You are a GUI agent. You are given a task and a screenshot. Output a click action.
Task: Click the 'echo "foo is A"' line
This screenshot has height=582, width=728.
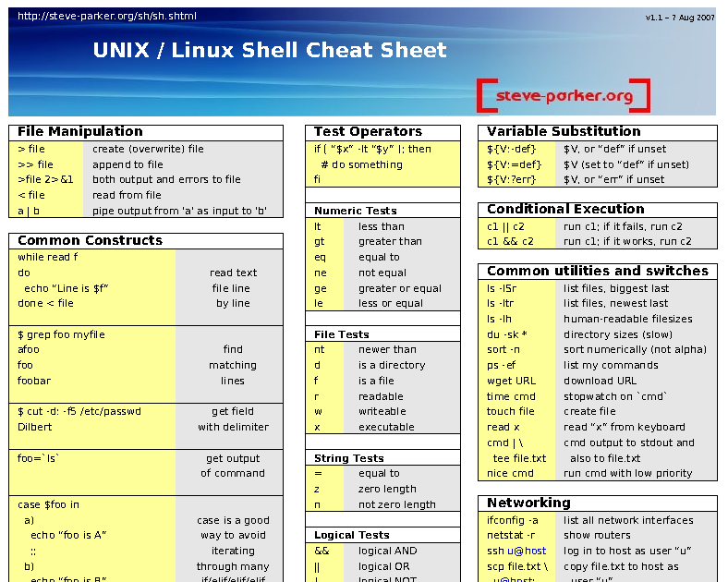coord(68,535)
